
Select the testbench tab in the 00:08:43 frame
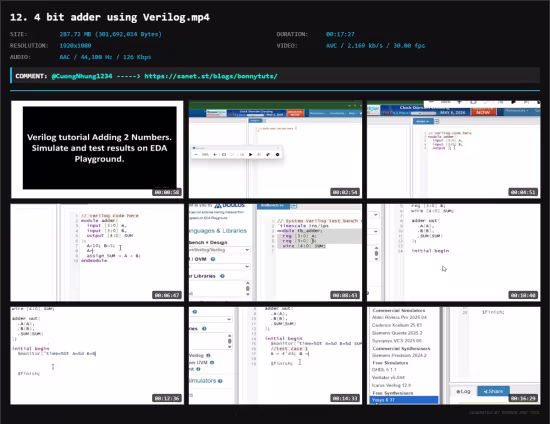[273, 206]
